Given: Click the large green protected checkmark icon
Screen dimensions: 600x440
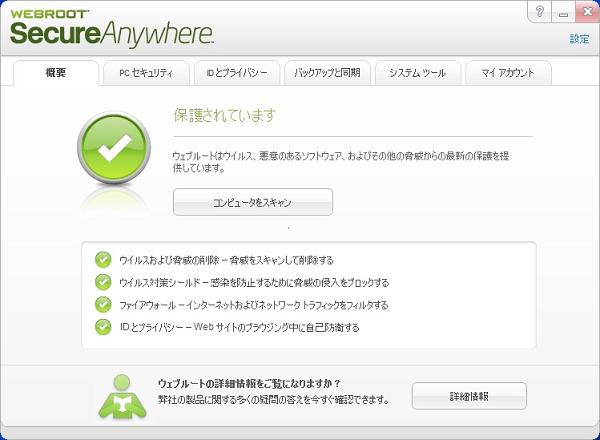Looking at the screenshot, I should pos(114,147).
